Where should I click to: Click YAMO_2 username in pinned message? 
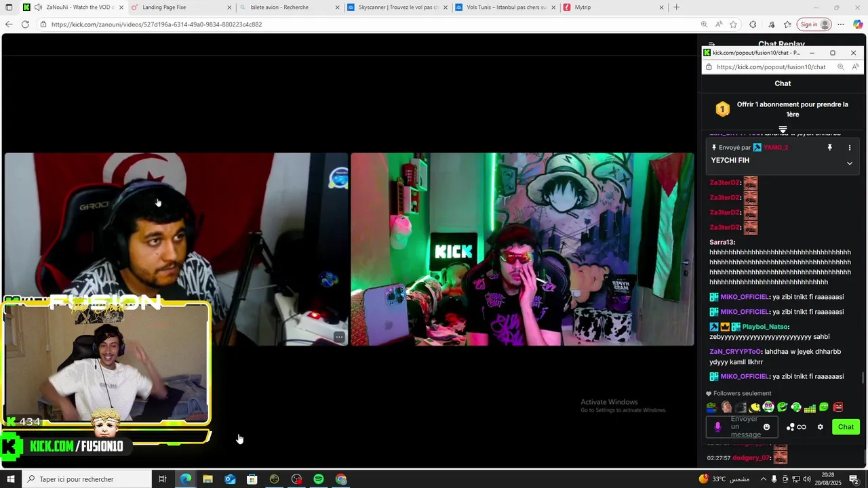[776, 148]
